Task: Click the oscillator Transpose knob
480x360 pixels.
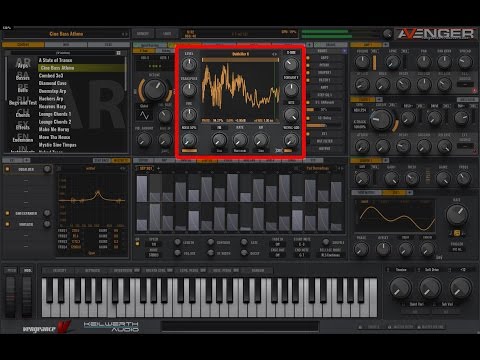Action: 189,89
